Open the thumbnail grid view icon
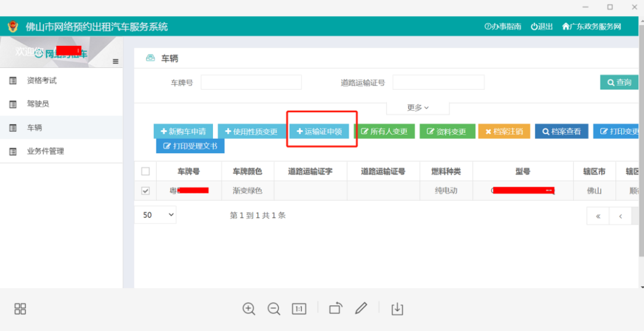644x331 pixels. coord(20,308)
